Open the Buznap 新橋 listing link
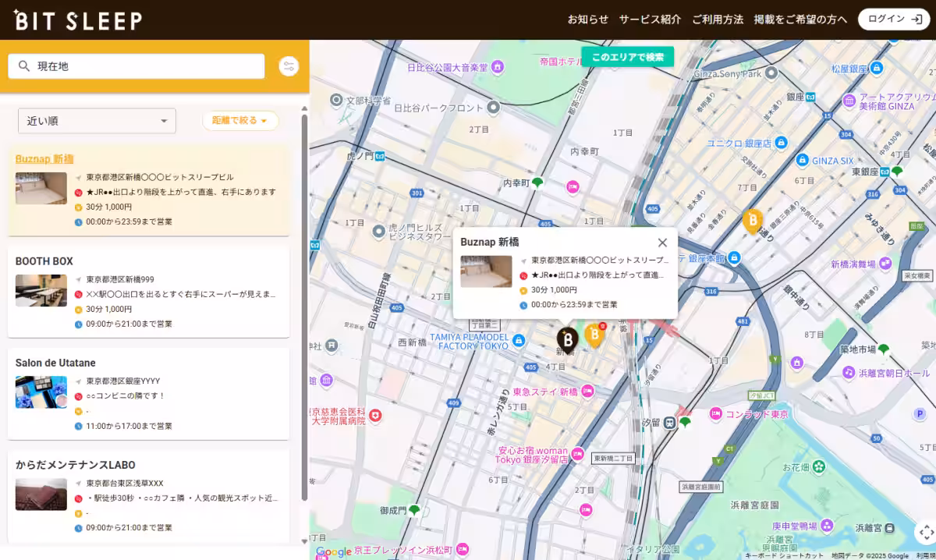The width and height of the screenshot is (936, 560). pos(44,159)
